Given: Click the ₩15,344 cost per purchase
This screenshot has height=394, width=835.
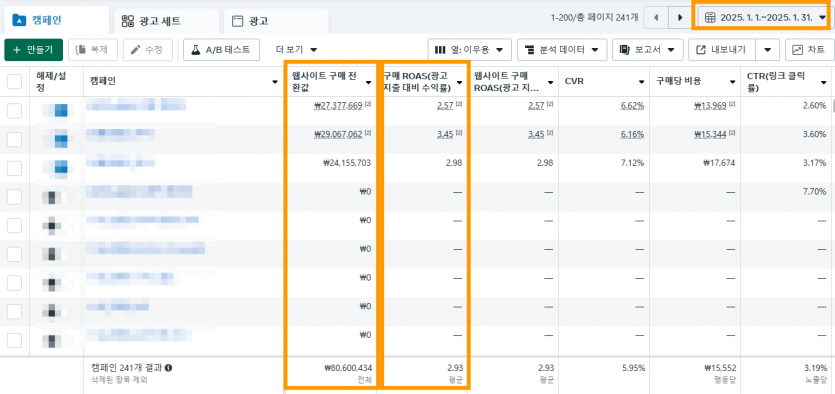Looking at the screenshot, I should [710, 134].
